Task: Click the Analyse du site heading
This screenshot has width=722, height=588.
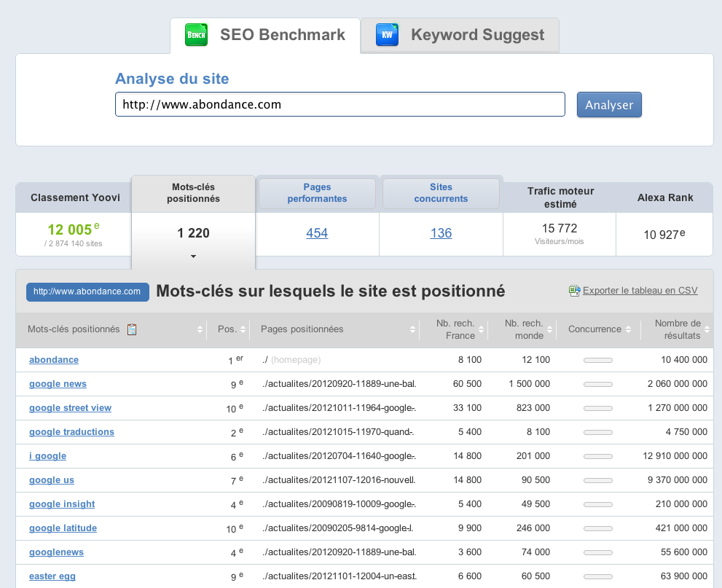Action: click(x=172, y=79)
